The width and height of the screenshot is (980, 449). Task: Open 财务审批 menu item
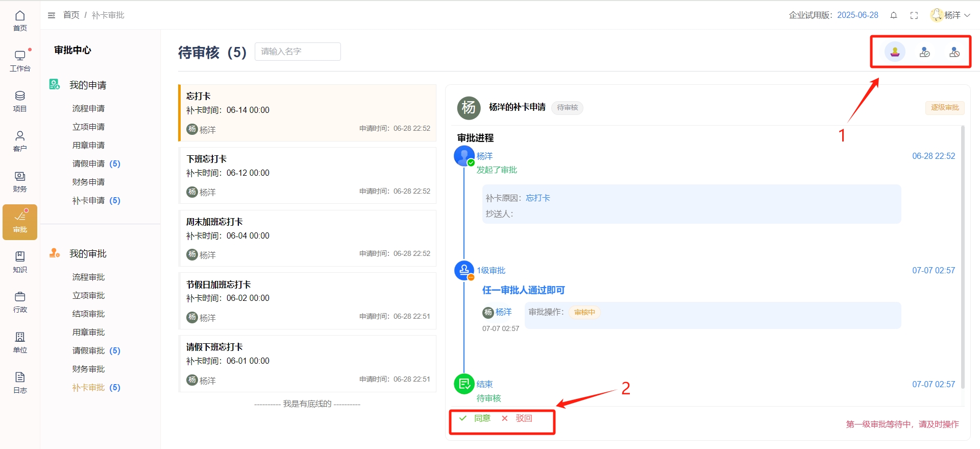click(88, 369)
